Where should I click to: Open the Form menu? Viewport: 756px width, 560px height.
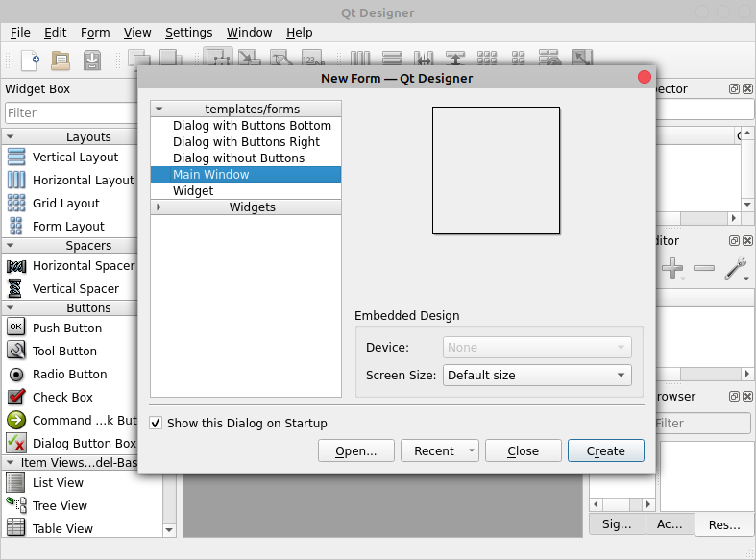[x=95, y=32]
